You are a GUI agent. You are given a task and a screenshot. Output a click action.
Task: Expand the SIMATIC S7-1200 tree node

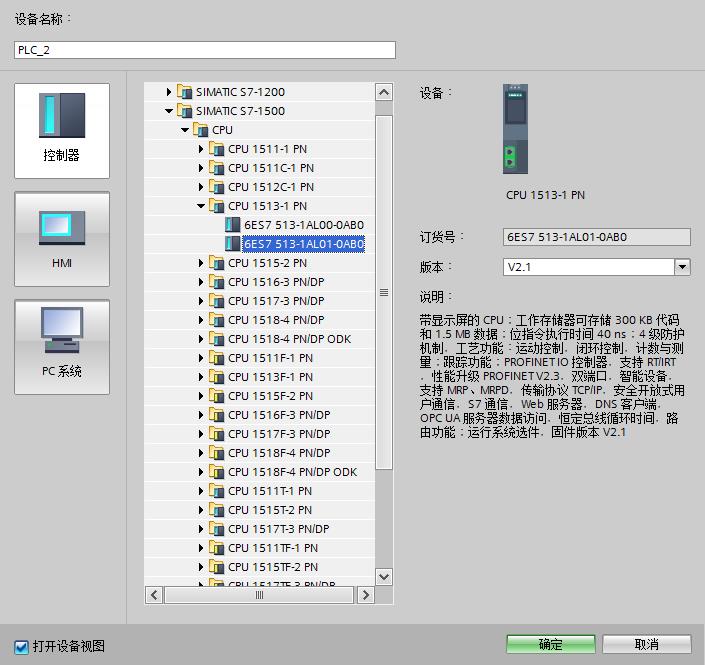point(169,92)
